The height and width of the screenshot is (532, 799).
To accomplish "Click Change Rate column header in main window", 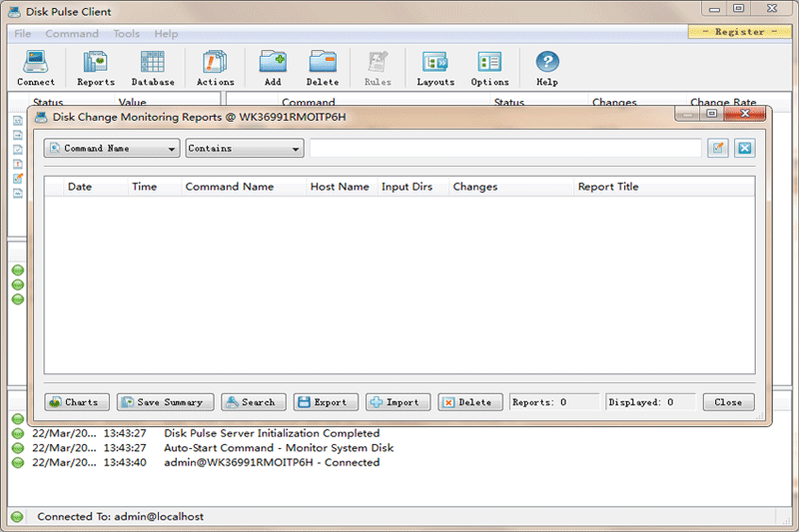I will [723, 102].
